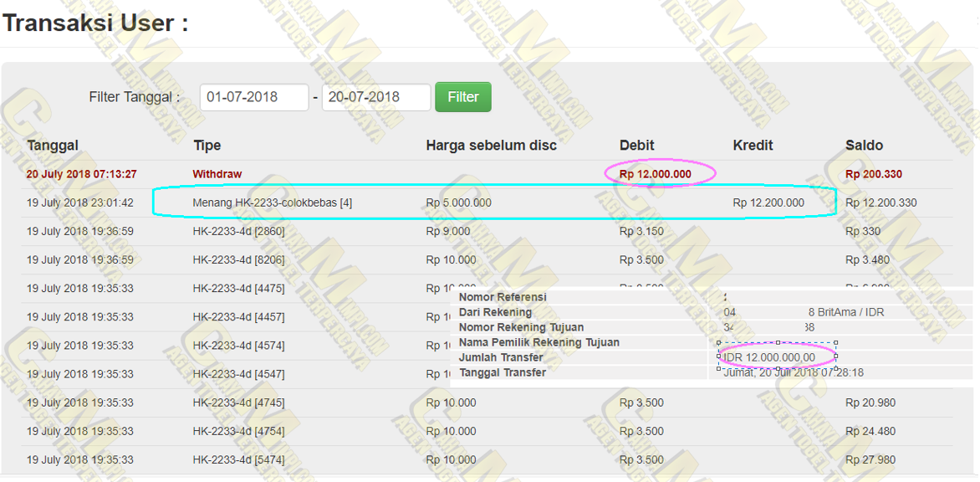980x482 pixels.
Task: Click the Rp 12.000.000 withdraw debit amount
Action: click(656, 174)
